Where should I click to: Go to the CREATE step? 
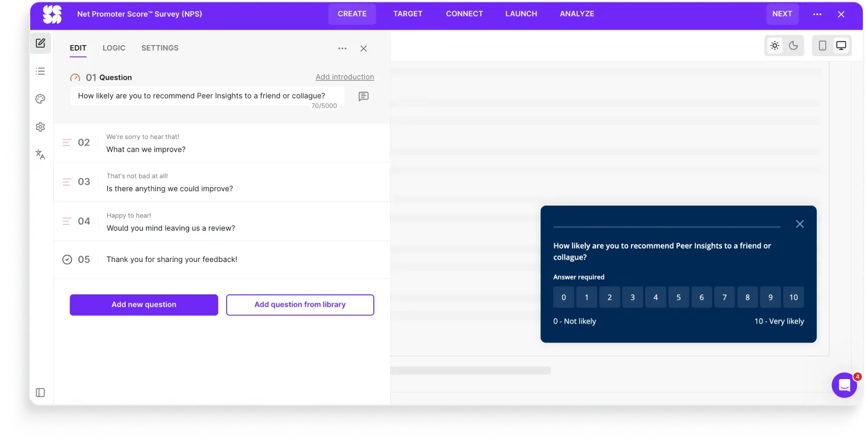coord(352,14)
